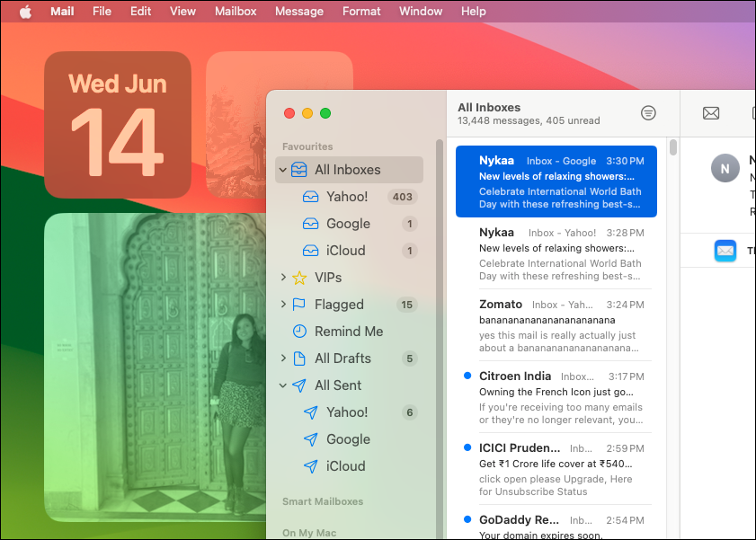This screenshot has width=756, height=540.
Task: Click the 5 badge next to All Drafts
Action: (x=409, y=359)
